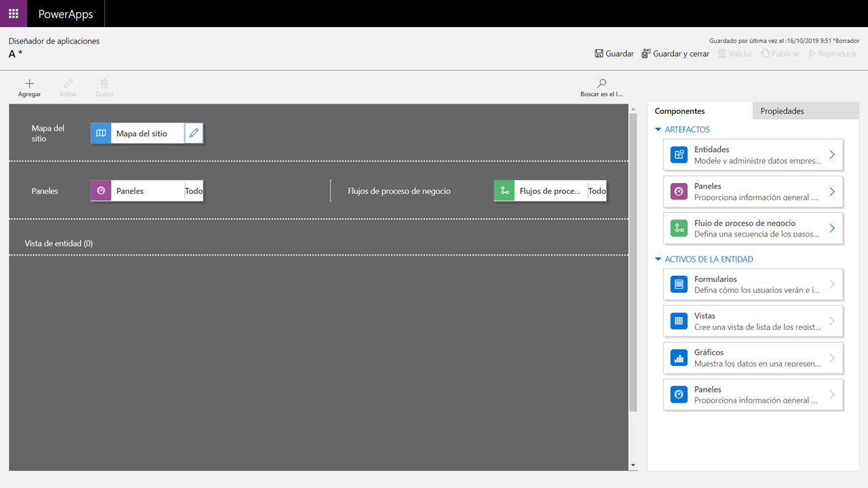Click the canvas vertical scrollbar thumb
The height and width of the screenshot is (488, 868).
633,262
